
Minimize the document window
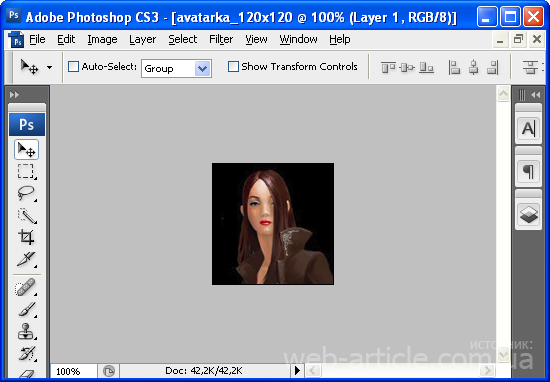pyautogui.click(x=500, y=40)
